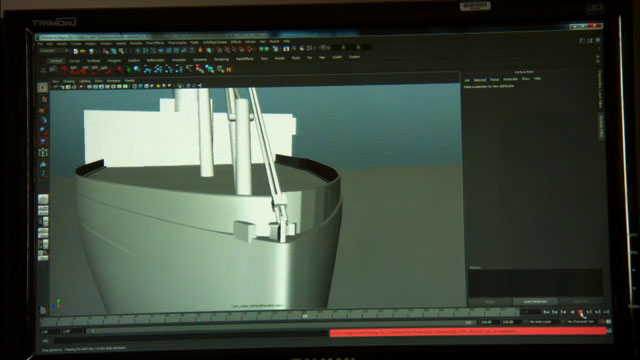Open the No Anim Layer dropdown

point(541,322)
